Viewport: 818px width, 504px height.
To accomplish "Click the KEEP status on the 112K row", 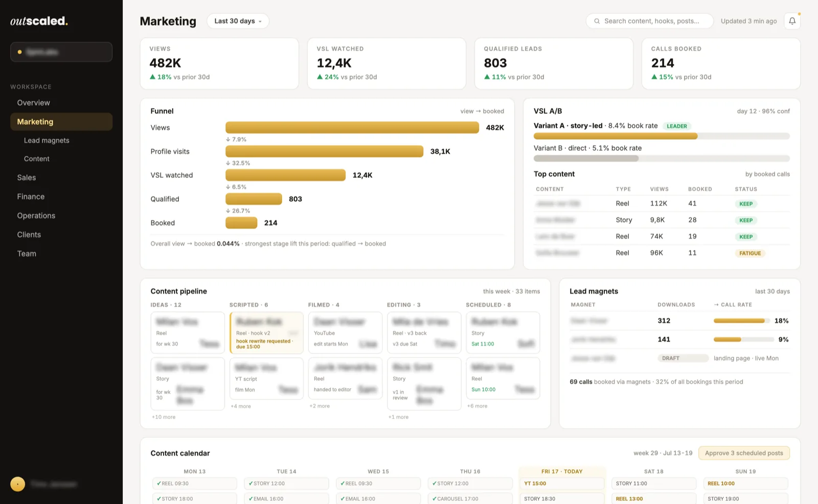I will pyautogui.click(x=746, y=204).
